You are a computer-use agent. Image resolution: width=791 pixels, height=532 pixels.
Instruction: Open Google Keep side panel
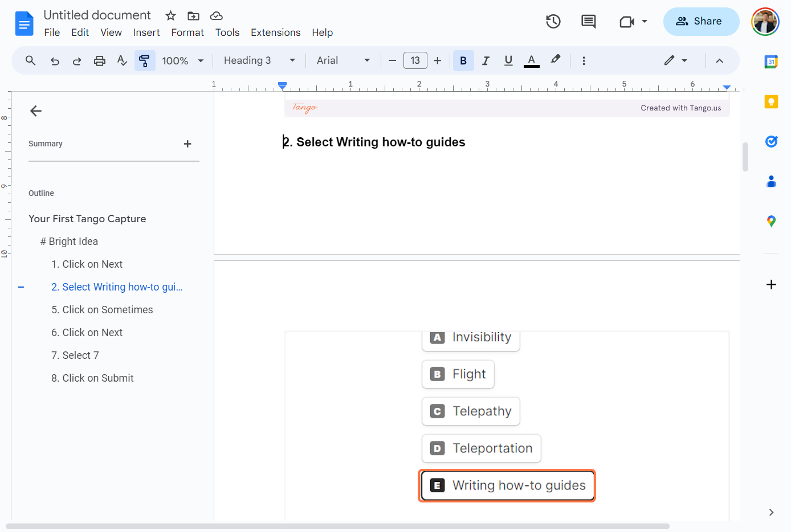point(771,101)
